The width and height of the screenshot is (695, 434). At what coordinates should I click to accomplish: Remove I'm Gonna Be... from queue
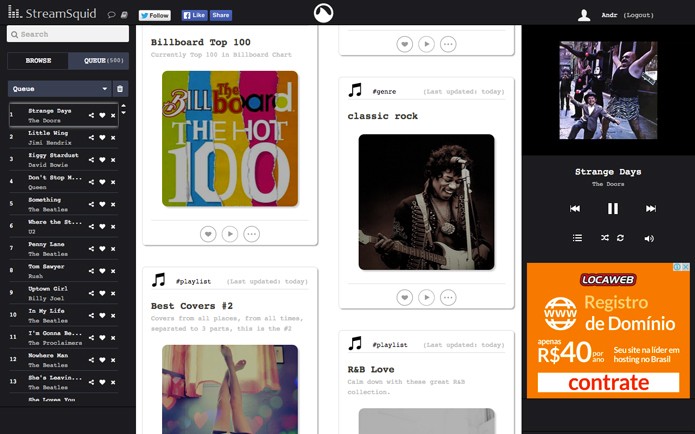pos(113,337)
